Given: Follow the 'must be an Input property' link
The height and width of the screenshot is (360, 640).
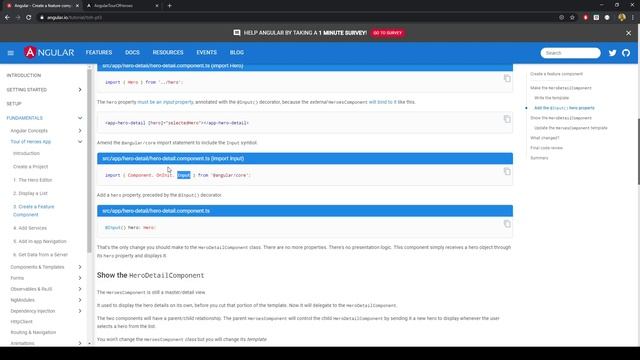Looking at the screenshot, I should coord(165,102).
